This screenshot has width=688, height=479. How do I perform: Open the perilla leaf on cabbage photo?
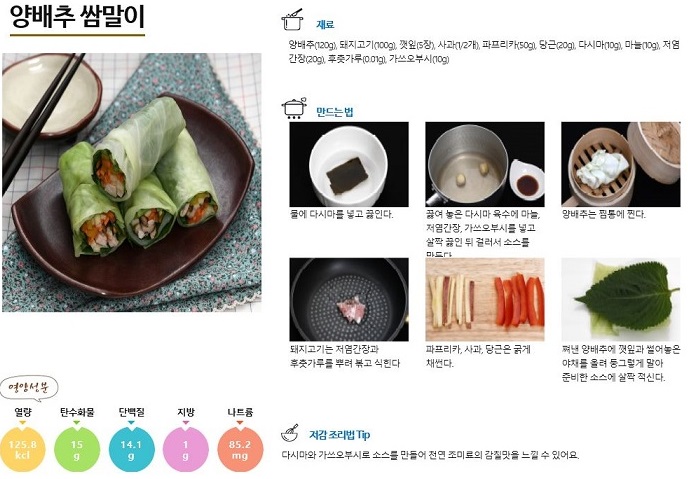(x=621, y=300)
